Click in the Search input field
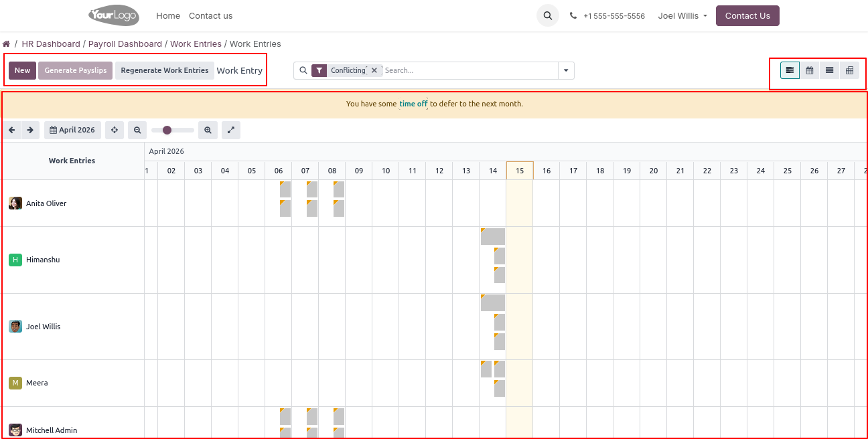The image size is (868, 439). (x=469, y=70)
